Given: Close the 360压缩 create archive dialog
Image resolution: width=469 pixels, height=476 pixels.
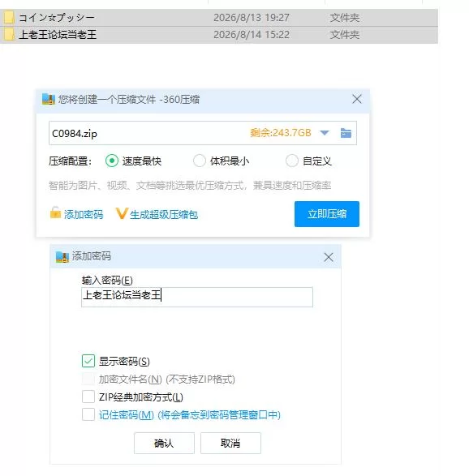Looking at the screenshot, I should click(356, 99).
